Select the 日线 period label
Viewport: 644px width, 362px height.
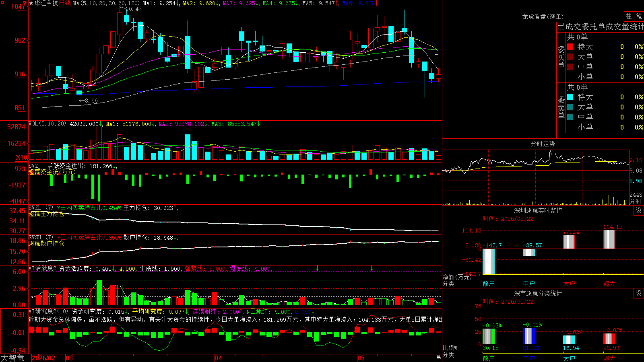[x=65, y=3]
